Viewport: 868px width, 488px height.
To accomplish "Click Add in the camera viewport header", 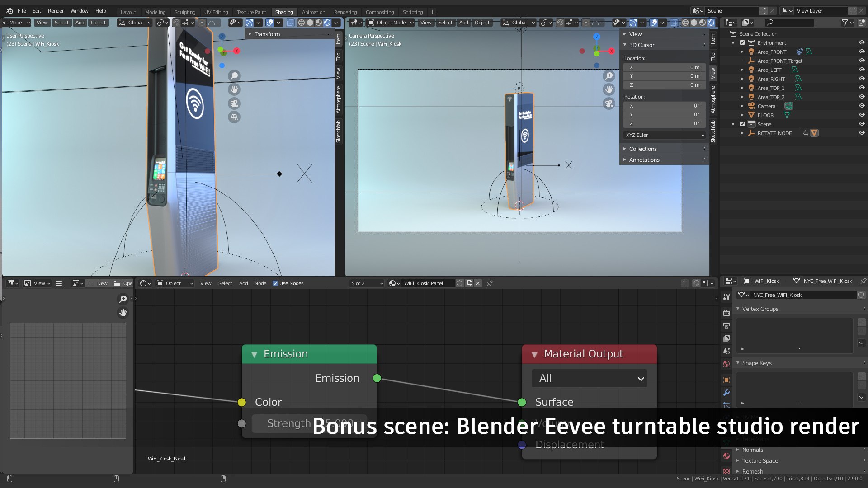I will pos(464,23).
